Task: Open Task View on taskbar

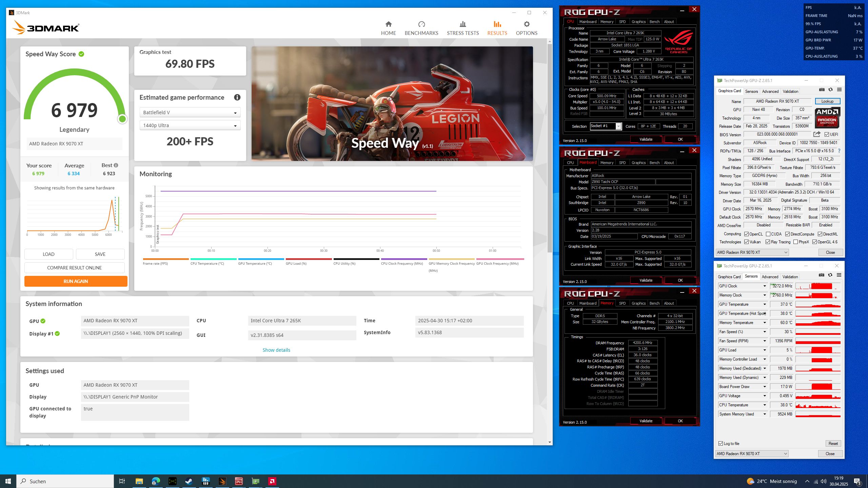Action: tap(122, 481)
